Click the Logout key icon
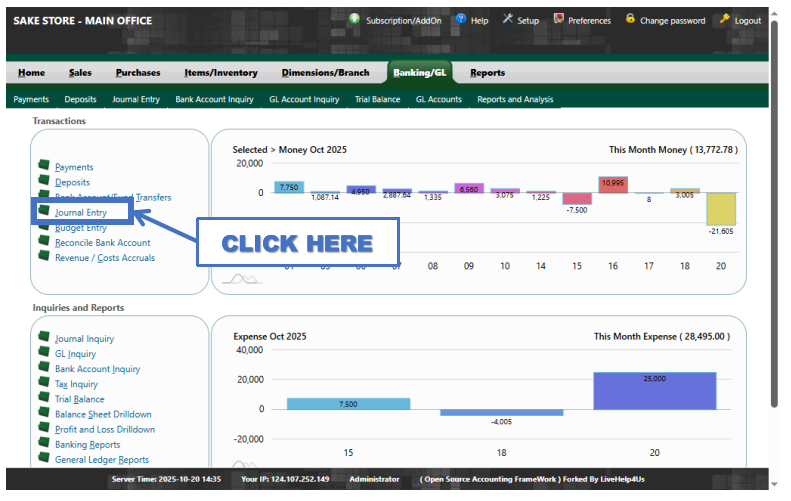 (x=724, y=19)
